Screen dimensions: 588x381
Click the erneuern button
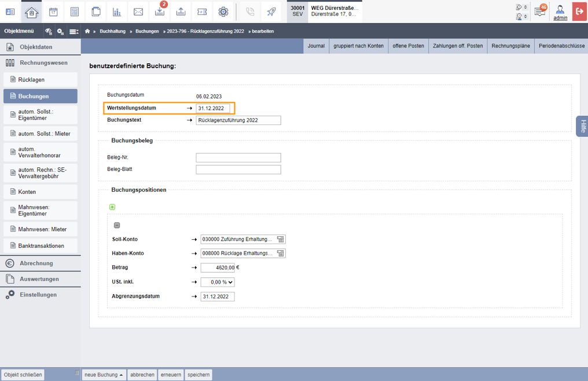(171, 375)
